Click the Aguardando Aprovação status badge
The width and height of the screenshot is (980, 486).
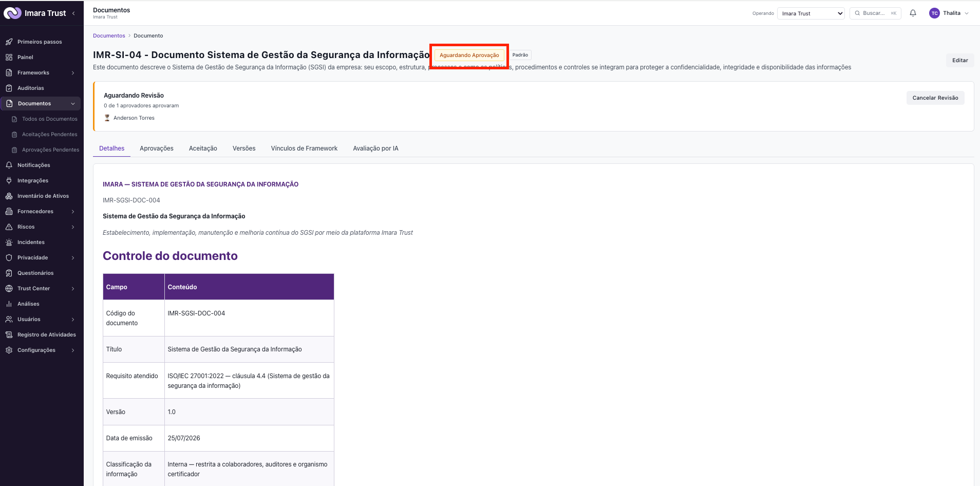[469, 55]
